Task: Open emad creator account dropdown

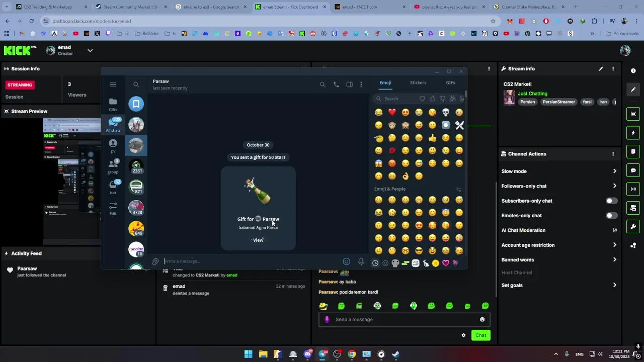Action: pyautogui.click(x=90, y=50)
